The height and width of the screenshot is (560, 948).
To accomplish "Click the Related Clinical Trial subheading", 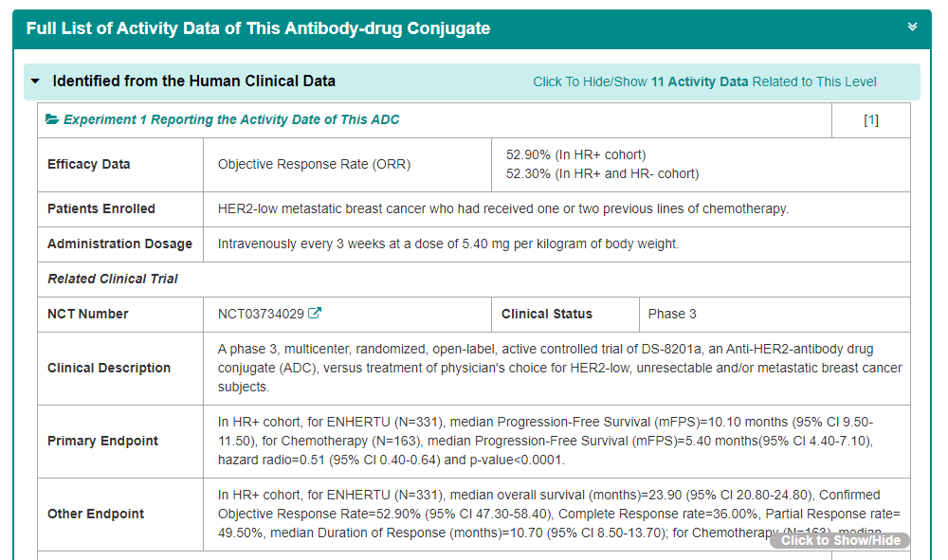I will [x=113, y=280].
